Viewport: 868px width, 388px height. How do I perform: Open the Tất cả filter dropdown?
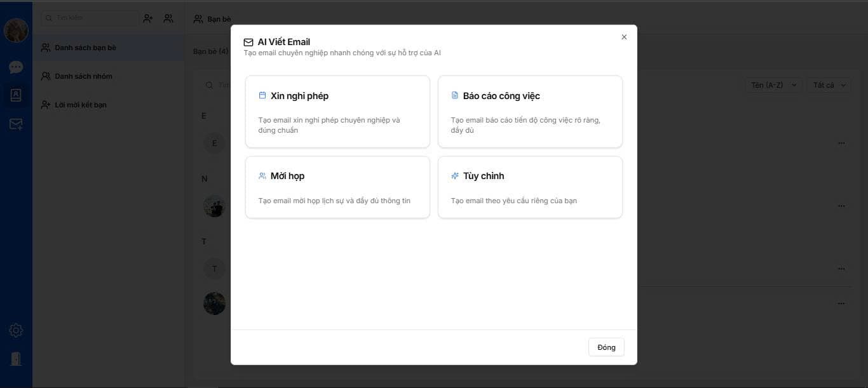coord(829,85)
